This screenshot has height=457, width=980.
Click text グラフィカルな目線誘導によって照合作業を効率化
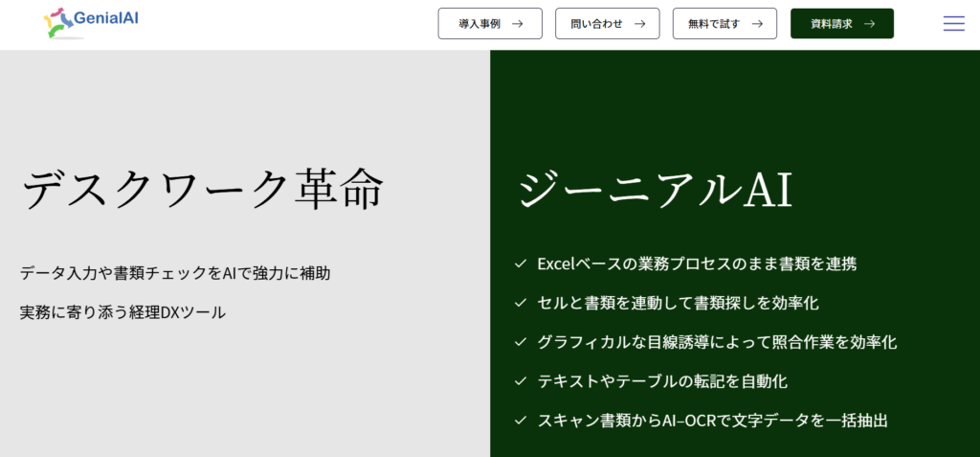coord(717,342)
